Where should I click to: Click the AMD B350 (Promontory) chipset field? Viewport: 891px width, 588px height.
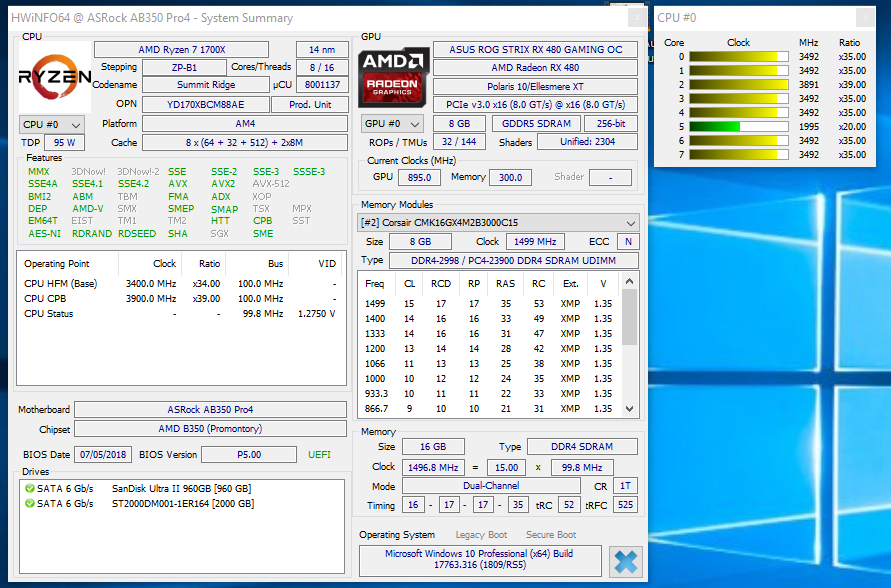coord(210,428)
